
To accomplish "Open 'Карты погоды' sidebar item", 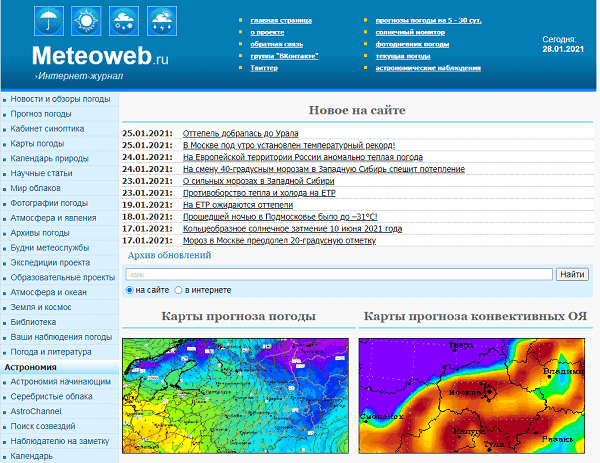I will (37, 144).
